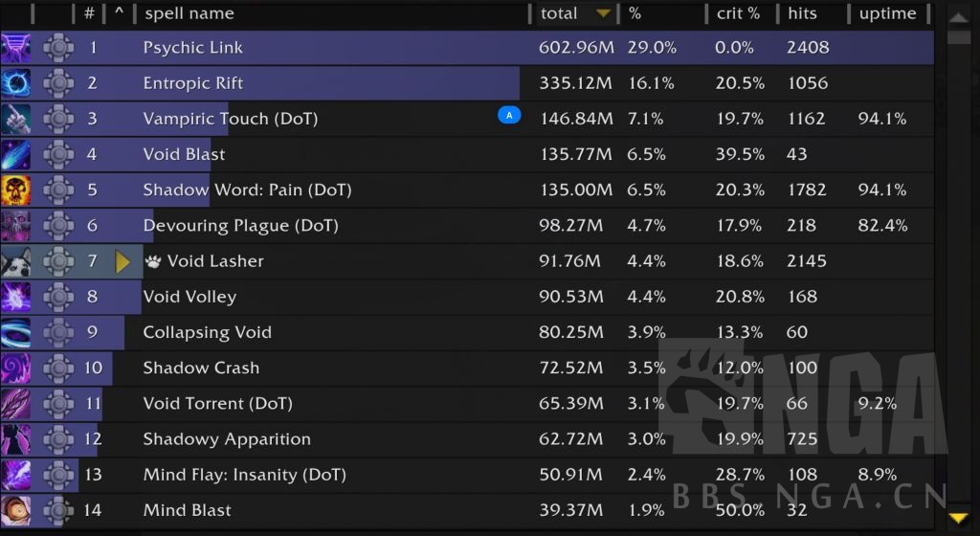Sort by the crit % column header
The width and height of the screenshot is (980, 536).
pos(738,13)
